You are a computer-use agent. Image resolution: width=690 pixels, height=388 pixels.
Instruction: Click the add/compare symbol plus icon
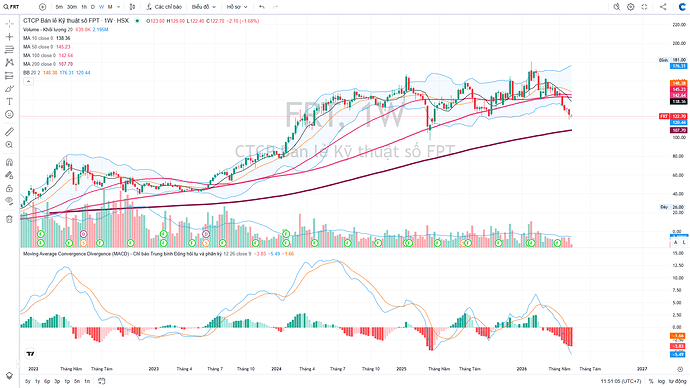tap(42, 7)
